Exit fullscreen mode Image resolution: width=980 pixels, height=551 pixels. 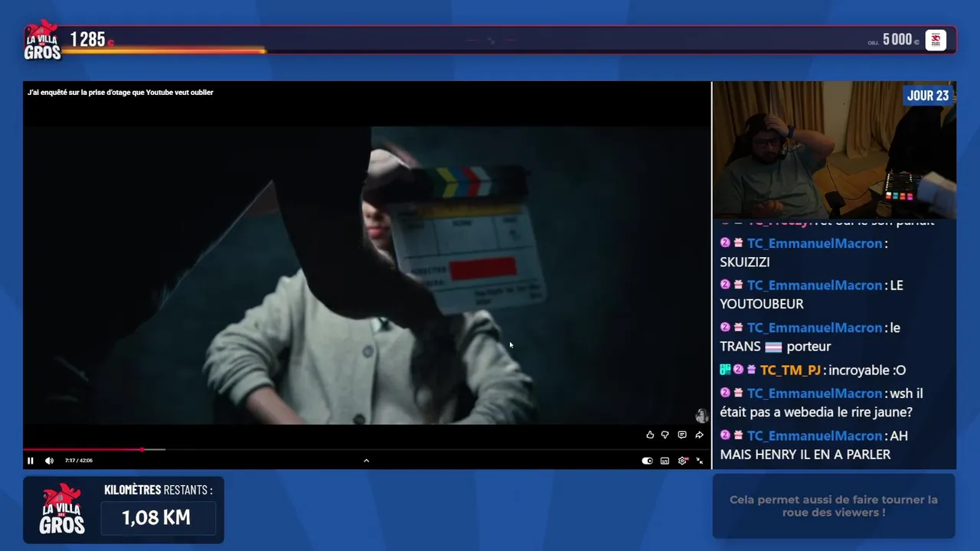pos(699,461)
